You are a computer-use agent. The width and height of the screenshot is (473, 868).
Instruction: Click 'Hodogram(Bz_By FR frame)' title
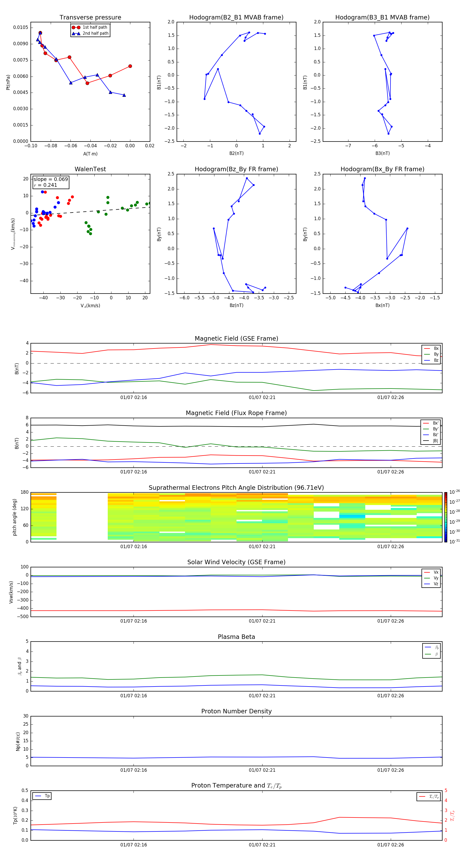click(236, 169)
